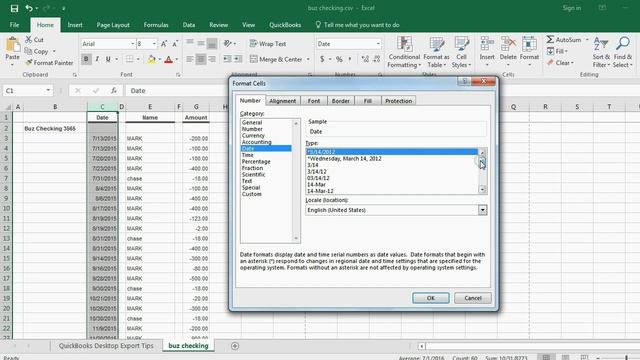Viewport: 640px width, 360px height.
Task: Open the Arial font name dropdown
Action: tap(133, 44)
